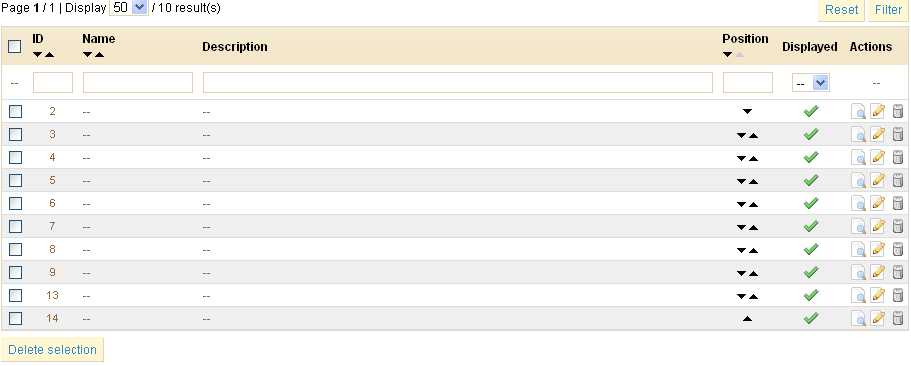
Task: Sort Position column descending arrow
Action: click(x=727, y=55)
